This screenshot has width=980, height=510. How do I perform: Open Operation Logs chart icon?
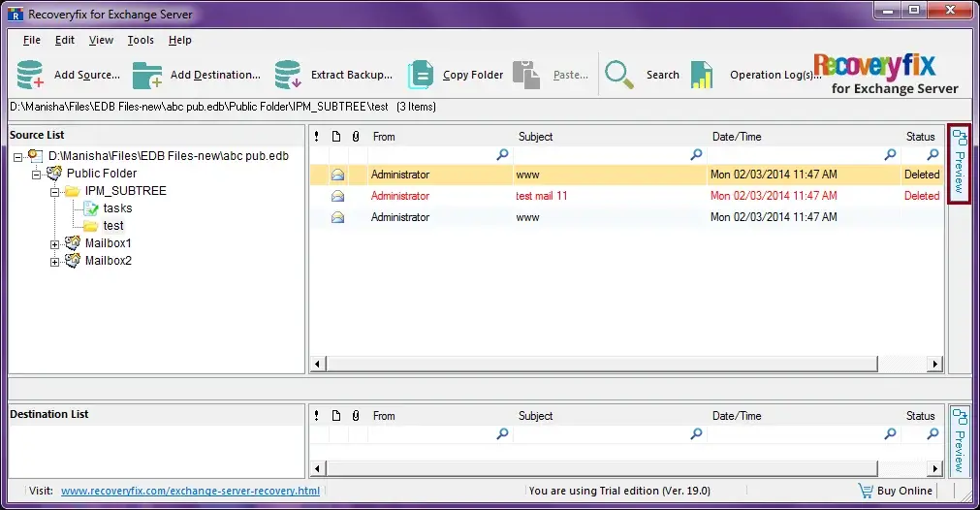click(x=703, y=75)
